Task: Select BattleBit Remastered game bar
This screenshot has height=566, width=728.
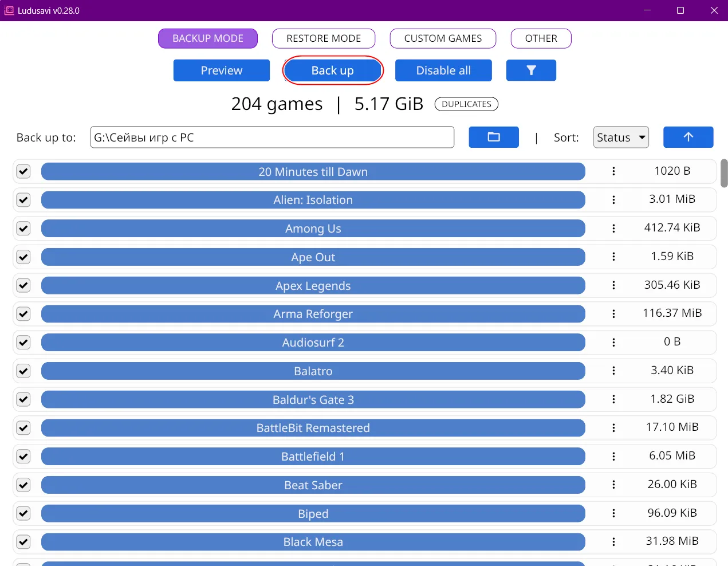Action: point(313,428)
